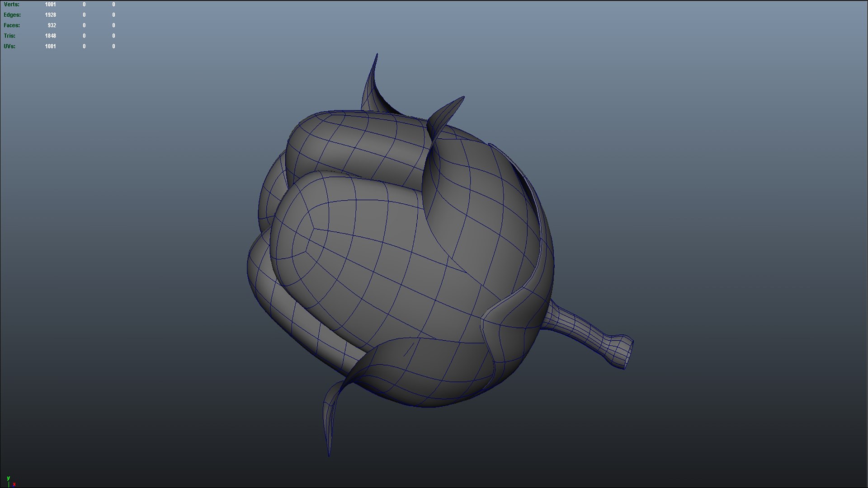Screen dimensions: 868x488
Task: Click the "Edges:" label in the poly count HUD
Action: (12, 15)
